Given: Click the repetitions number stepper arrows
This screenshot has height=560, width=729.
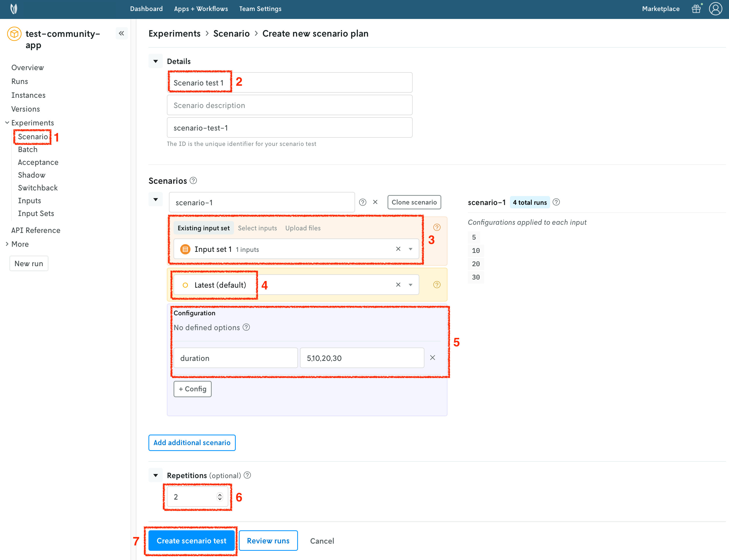Looking at the screenshot, I should (x=220, y=497).
